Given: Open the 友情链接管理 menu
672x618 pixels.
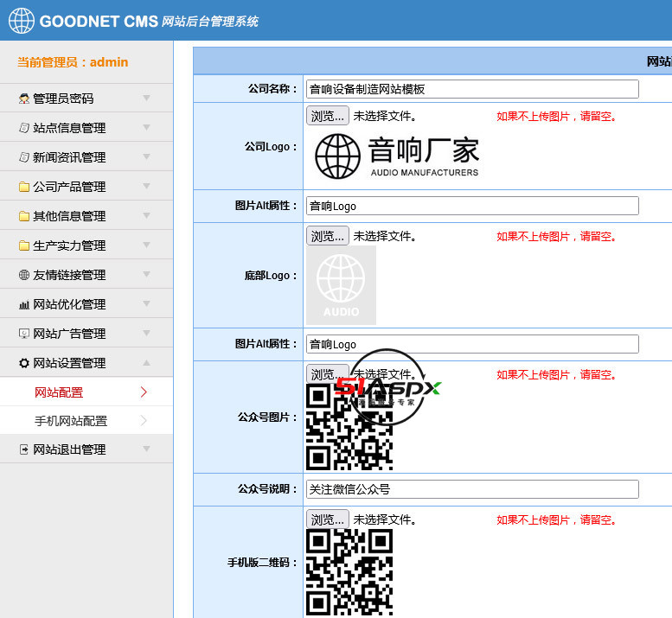Looking at the screenshot, I should click(x=86, y=274).
